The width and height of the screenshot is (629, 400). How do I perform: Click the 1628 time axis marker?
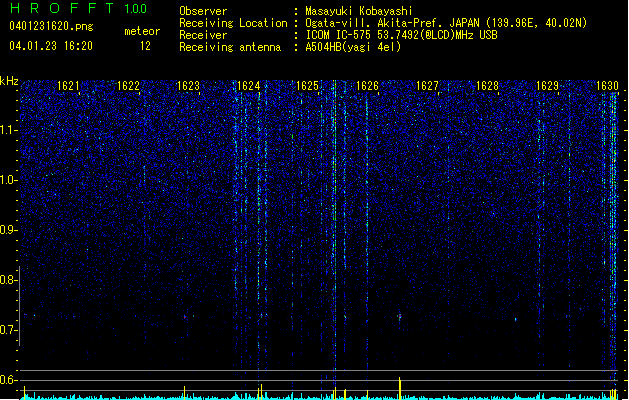tap(487, 86)
